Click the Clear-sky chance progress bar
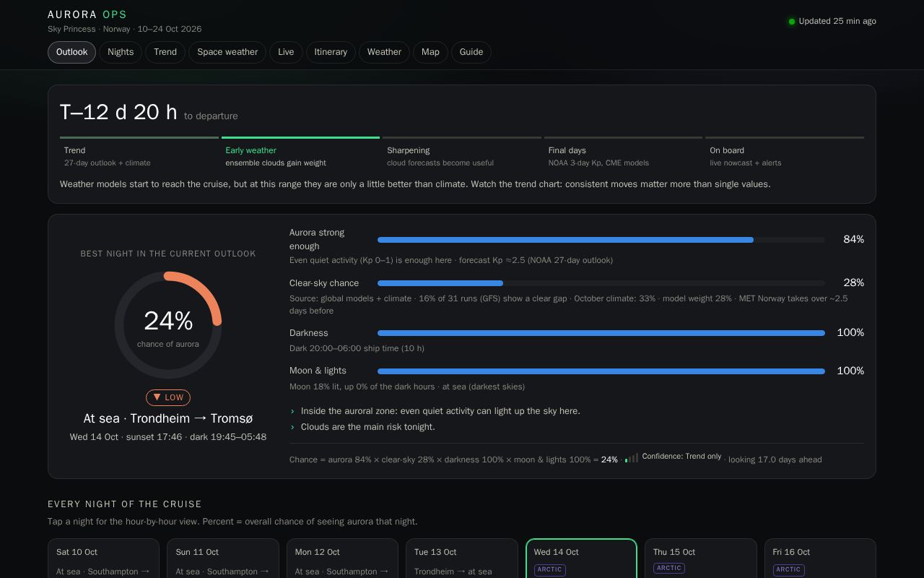The width and height of the screenshot is (924, 578). [601, 283]
